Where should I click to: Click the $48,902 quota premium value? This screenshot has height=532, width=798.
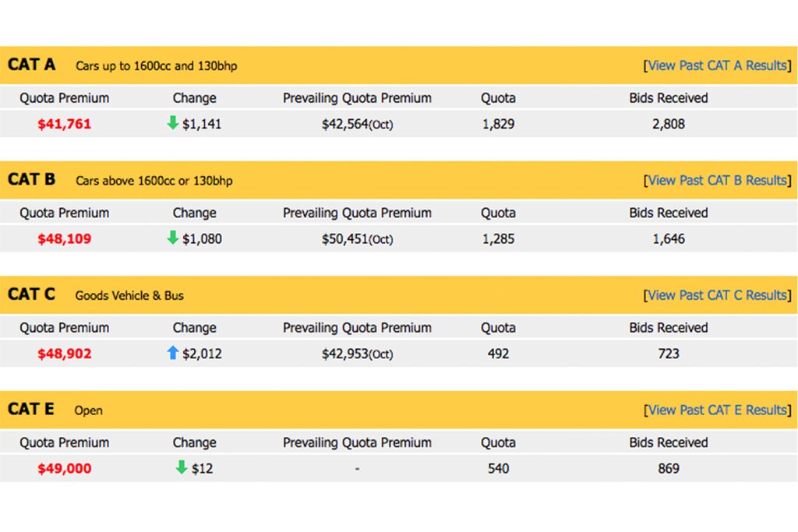tap(65, 354)
